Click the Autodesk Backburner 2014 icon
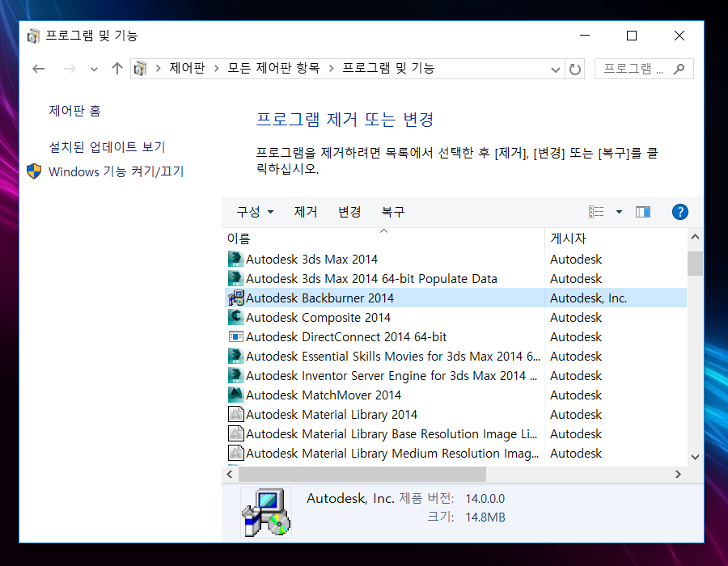This screenshot has height=566, width=728. tap(236, 298)
